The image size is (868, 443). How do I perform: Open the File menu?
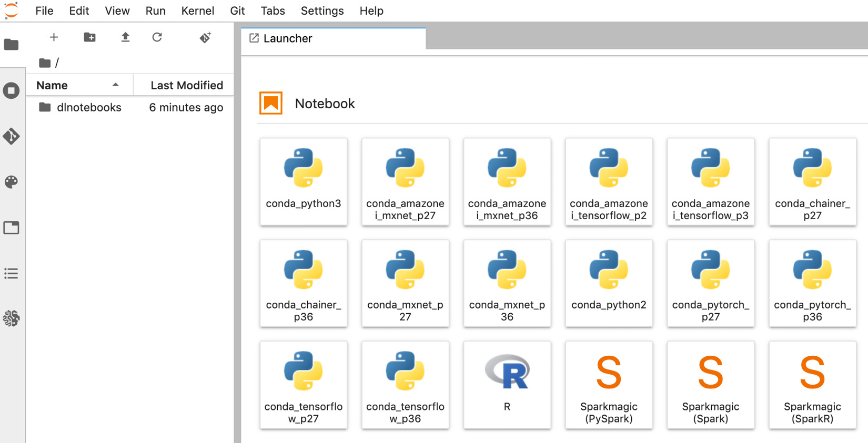click(44, 11)
